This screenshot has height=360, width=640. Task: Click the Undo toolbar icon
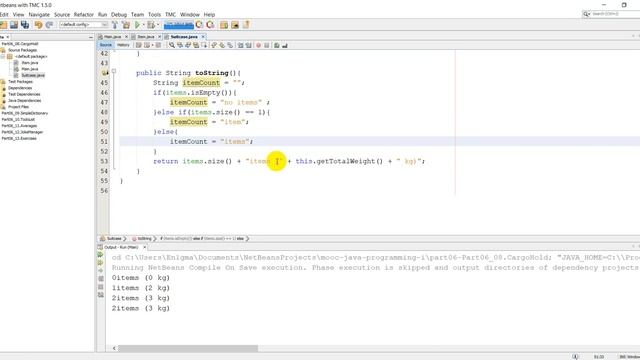click(x=38, y=25)
